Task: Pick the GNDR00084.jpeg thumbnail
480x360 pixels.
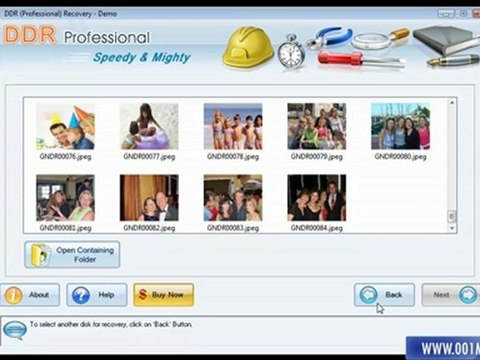Action: pos(317,198)
